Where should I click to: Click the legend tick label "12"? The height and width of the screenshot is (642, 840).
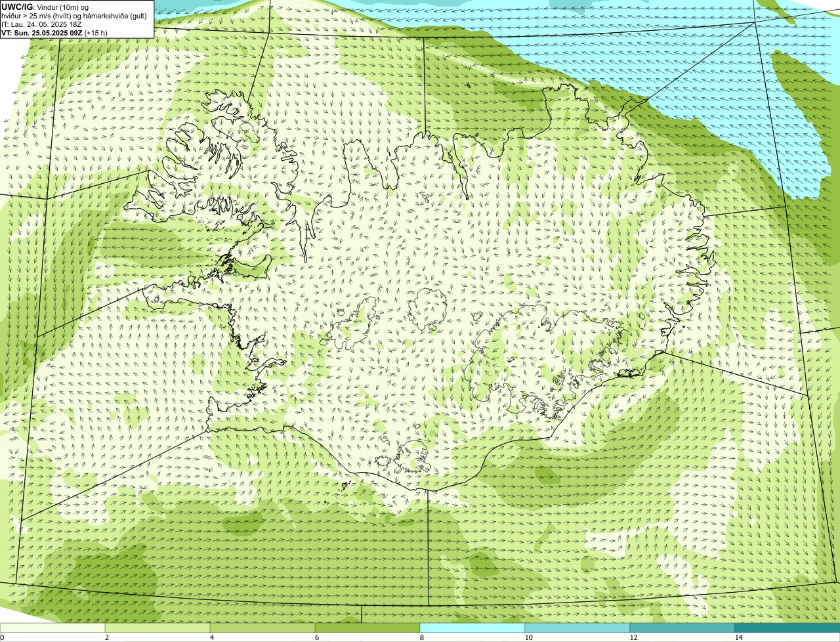(633, 637)
